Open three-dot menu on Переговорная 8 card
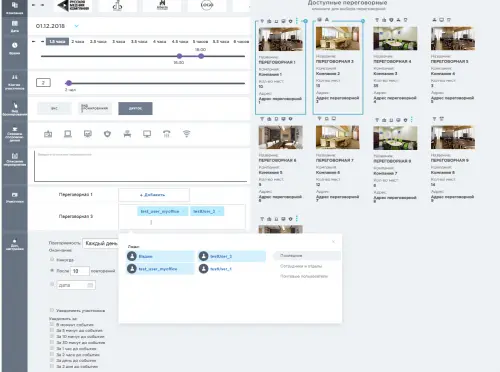 pyautogui.click(x=412, y=119)
